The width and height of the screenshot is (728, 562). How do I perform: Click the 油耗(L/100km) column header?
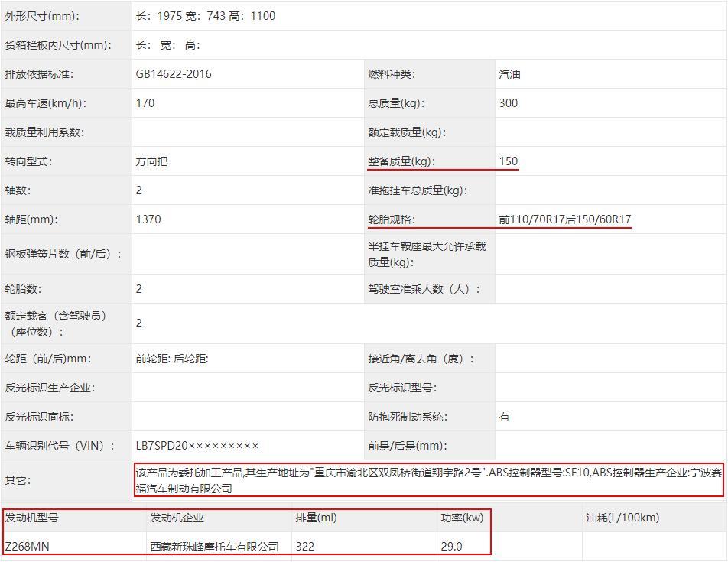tap(622, 518)
